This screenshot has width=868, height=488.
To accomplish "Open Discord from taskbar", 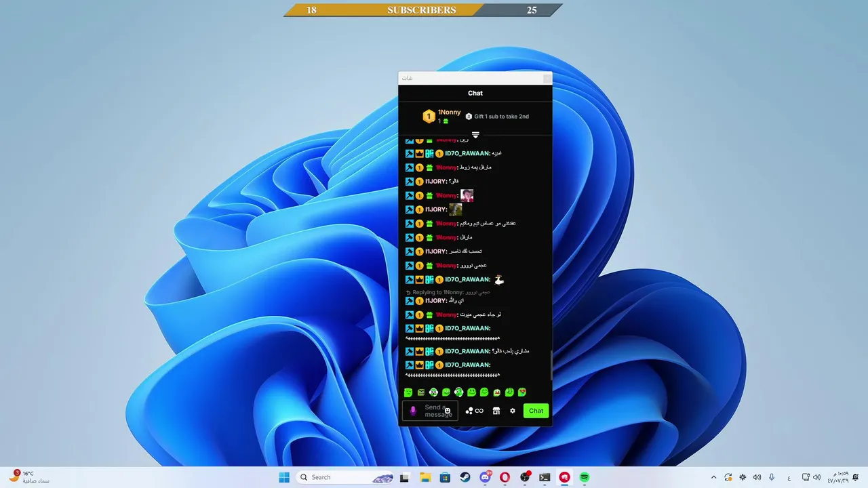I will pyautogui.click(x=485, y=477).
